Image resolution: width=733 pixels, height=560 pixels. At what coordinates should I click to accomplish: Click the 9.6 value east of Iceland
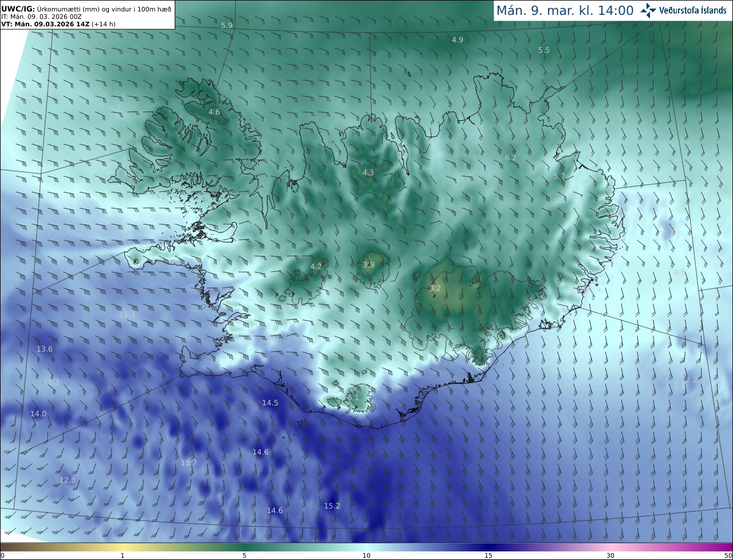pyautogui.click(x=680, y=272)
